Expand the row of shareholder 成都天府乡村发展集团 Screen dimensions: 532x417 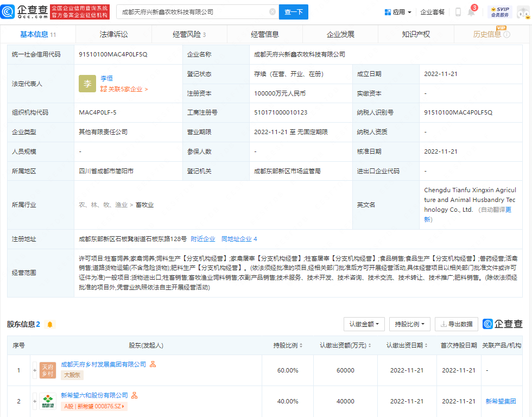pyautogui.click(x=35, y=370)
